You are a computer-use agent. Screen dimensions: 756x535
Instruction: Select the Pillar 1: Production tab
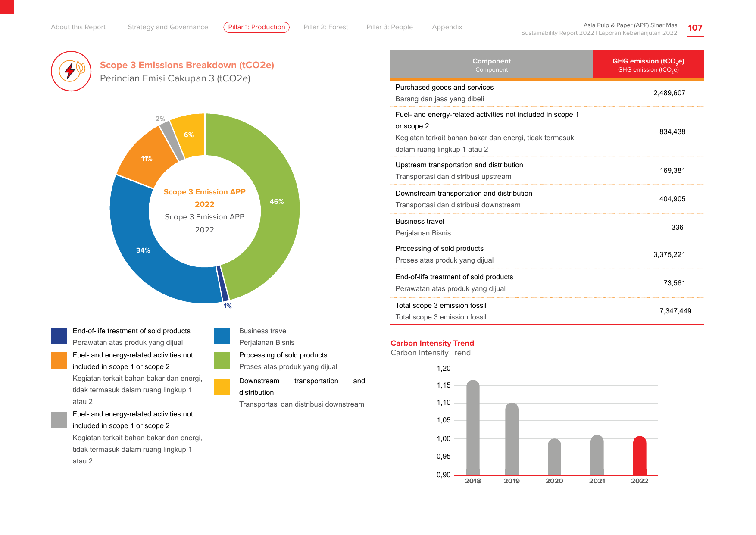point(256,27)
